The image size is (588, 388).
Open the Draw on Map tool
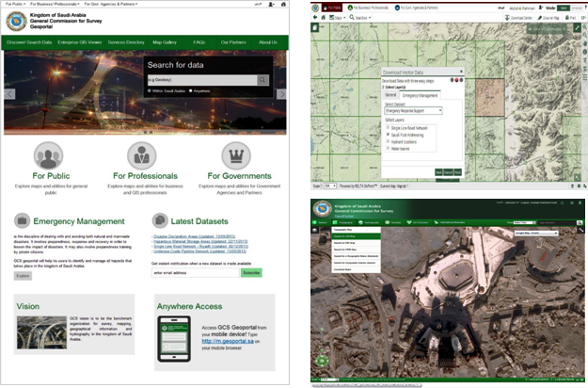(x=548, y=18)
